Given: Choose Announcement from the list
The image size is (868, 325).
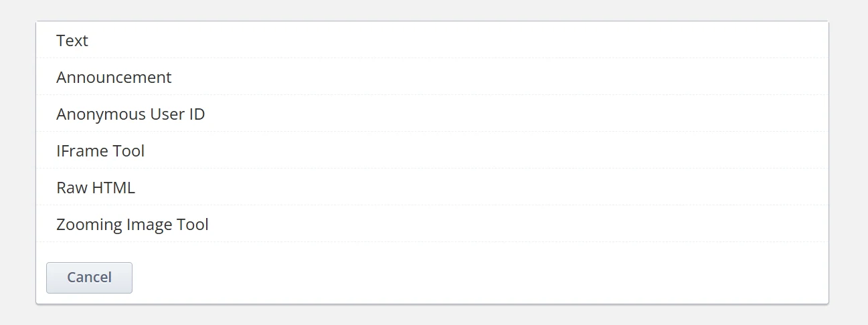Looking at the screenshot, I should 432,77.
